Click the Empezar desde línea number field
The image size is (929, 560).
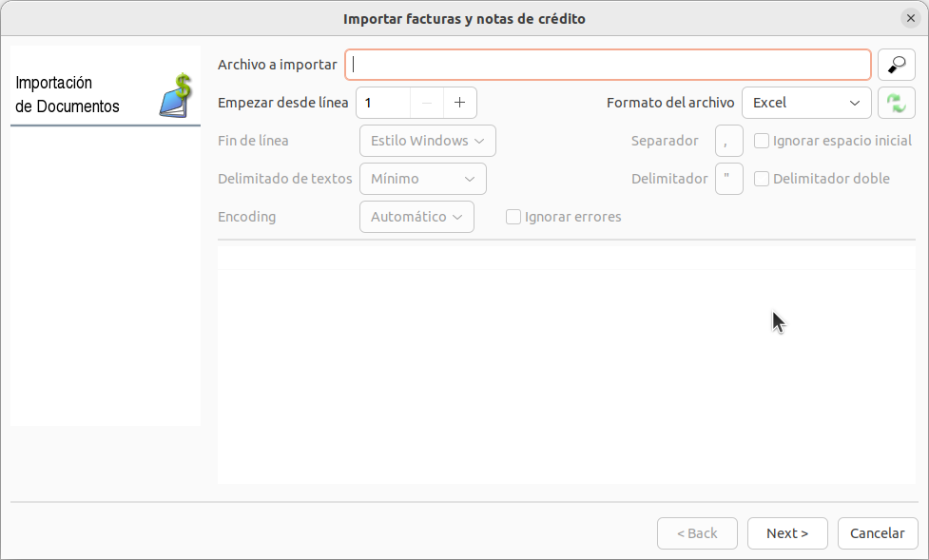pyautogui.click(x=383, y=103)
